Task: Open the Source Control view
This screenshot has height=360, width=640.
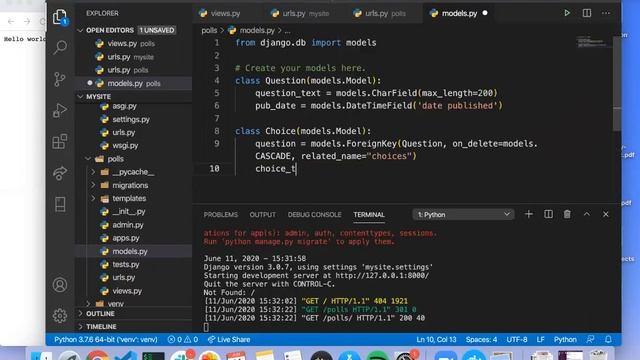Action: click(x=60, y=79)
